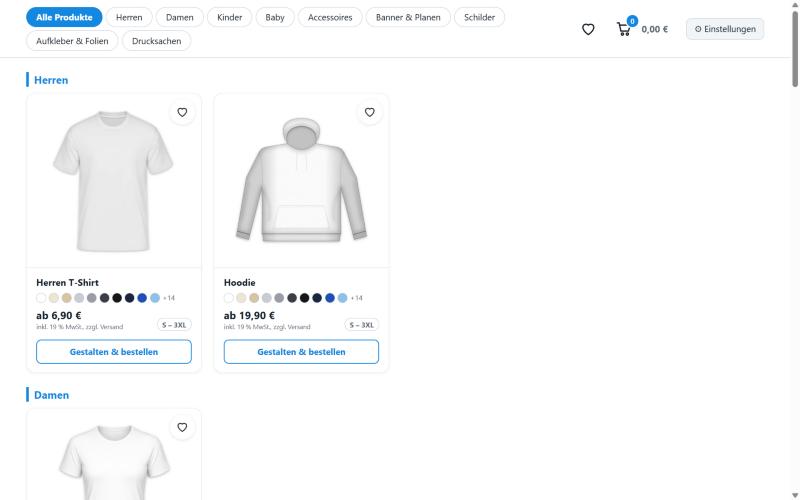Choose light blue swatch on Herren T-Shirt

[x=155, y=298]
